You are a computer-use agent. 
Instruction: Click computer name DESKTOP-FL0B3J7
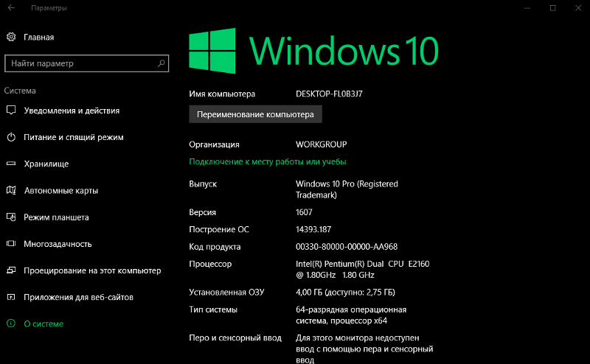[329, 94]
